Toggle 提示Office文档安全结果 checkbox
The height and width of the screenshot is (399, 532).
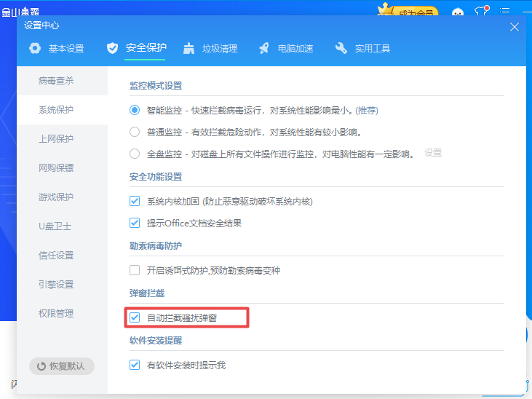pyautogui.click(x=135, y=223)
